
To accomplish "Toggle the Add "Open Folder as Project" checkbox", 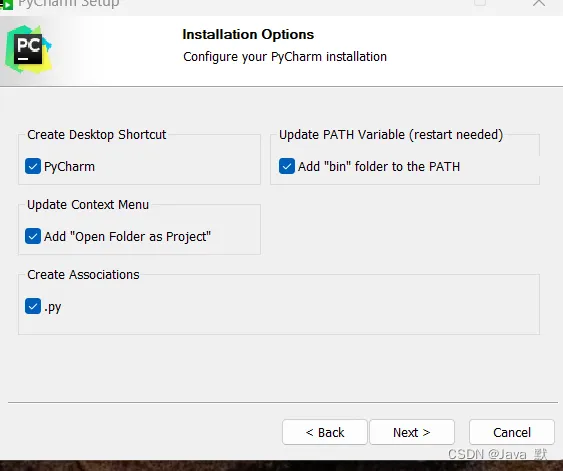I will 33,236.
